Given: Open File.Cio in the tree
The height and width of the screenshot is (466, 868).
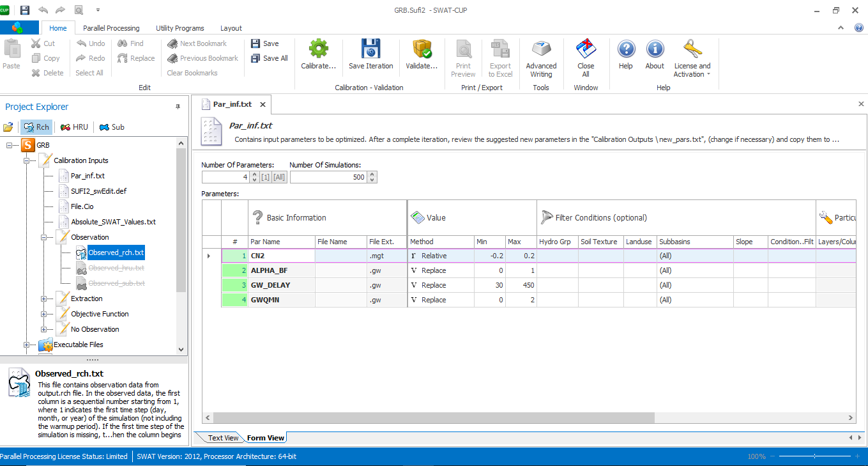Looking at the screenshot, I should click(82, 206).
